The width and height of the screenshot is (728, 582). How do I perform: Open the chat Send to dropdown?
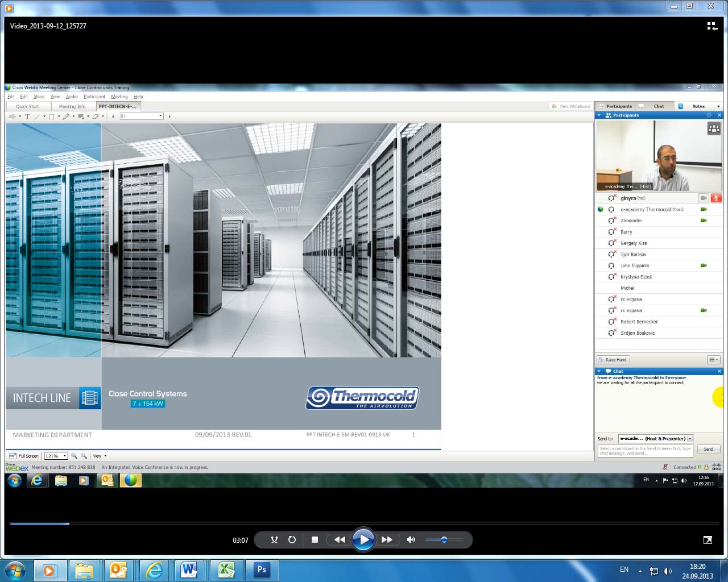(690, 439)
